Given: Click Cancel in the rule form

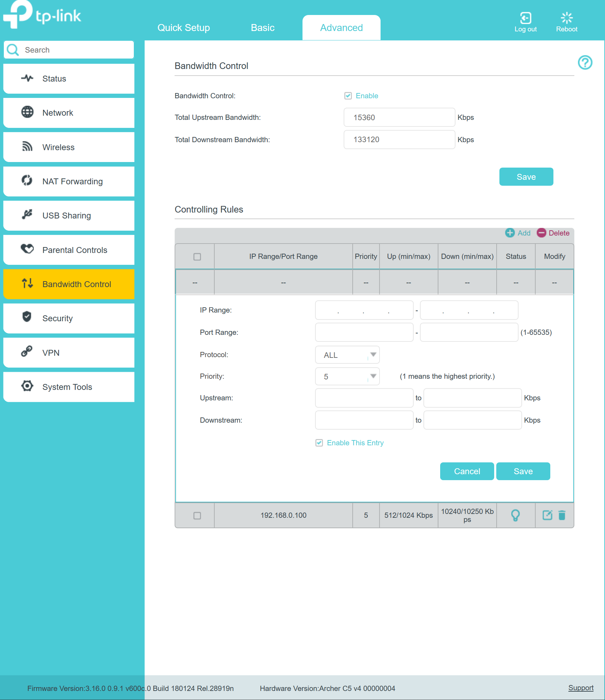Looking at the screenshot, I should click(467, 471).
